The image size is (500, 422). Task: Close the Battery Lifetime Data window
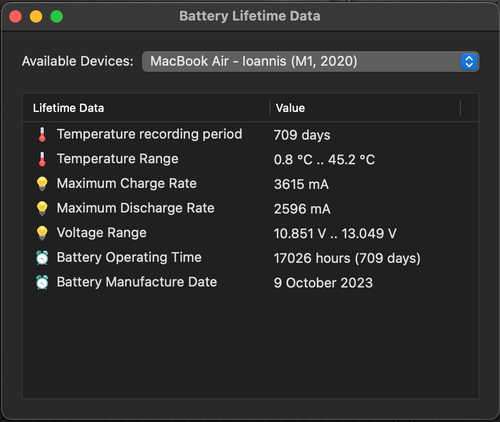[x=15, y=16]
